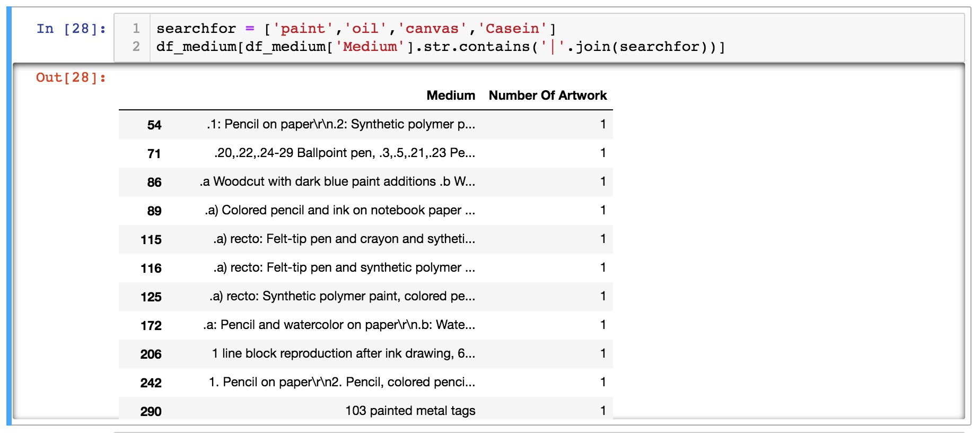Click the Out[28] output prompt area
The image size is (980, 433).
pos(71,77)
